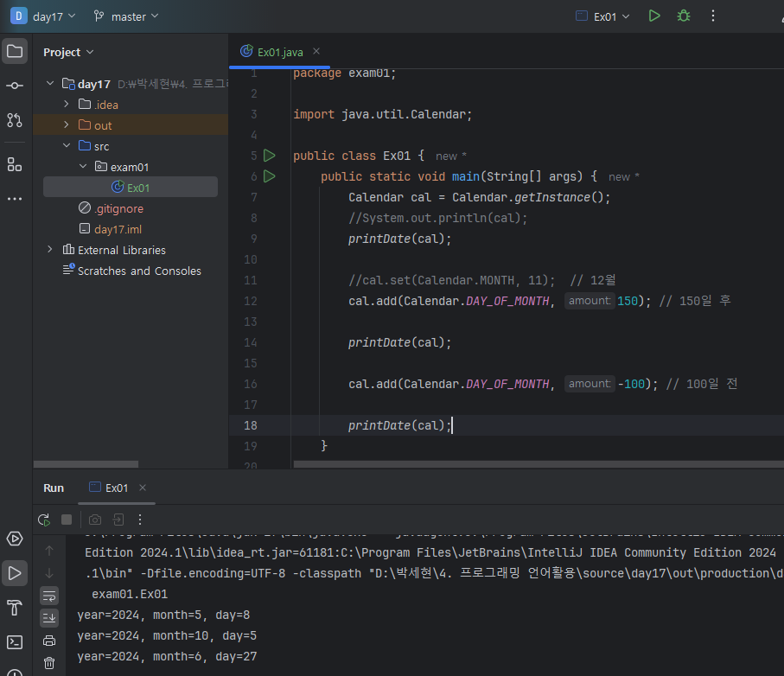Toggle the Project tool window folder icon
Image resolution: width=784 pixels, height=676 pixels.
15,51
